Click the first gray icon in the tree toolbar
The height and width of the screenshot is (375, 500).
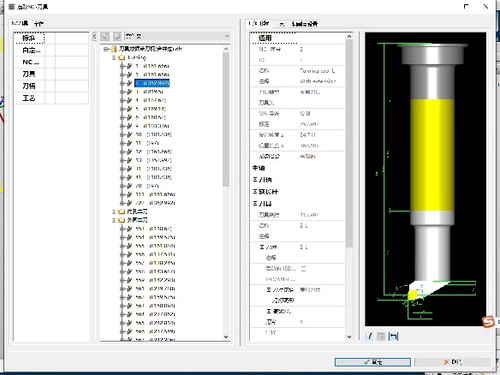point(105,36)
